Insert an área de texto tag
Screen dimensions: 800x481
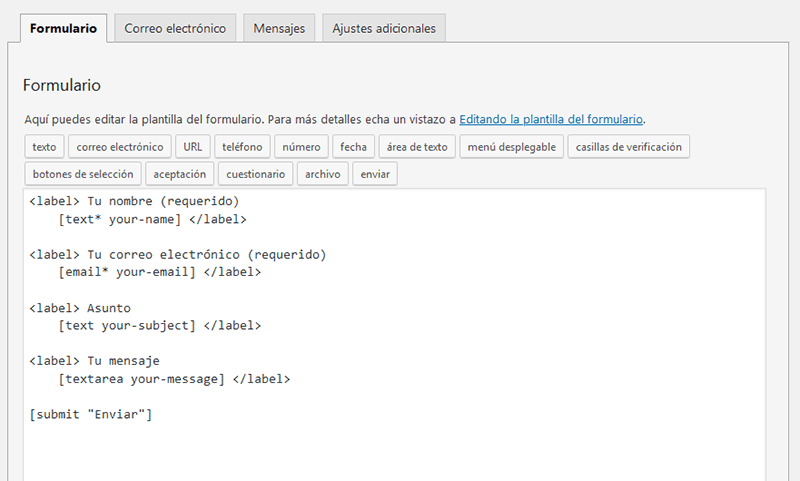417,147
